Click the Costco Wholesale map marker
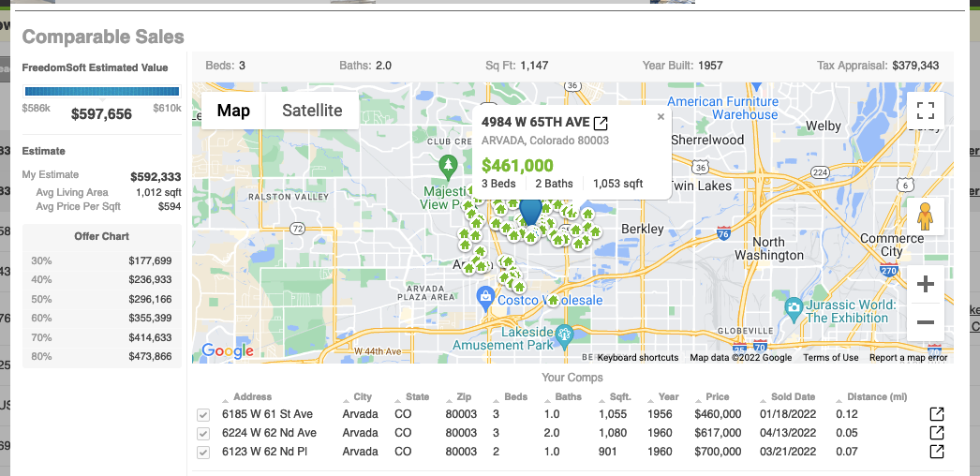This screenshot has height=476, width=980. [x=485, y=299]
